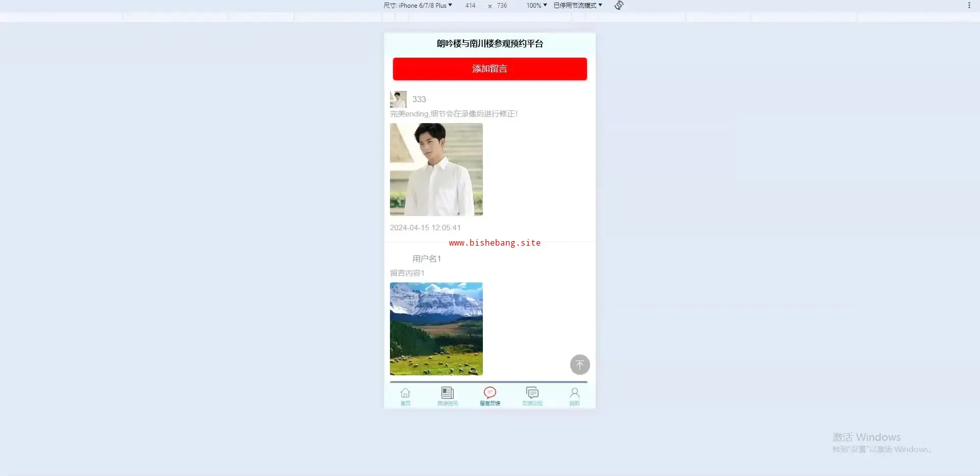Viewport: 980px width, 476px height.
Task: Click the username 用户名1
Action: click(427, 259)
